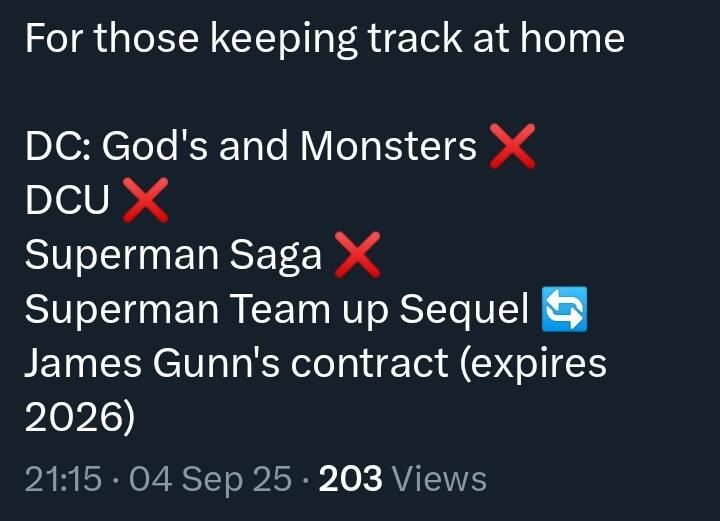Click the red X emoji next to DCU

[x=144, y=202]
